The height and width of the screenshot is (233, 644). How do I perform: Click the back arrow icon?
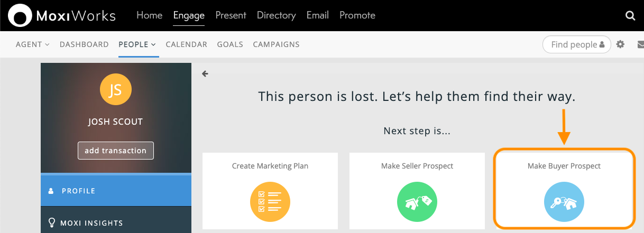[205, 74]
